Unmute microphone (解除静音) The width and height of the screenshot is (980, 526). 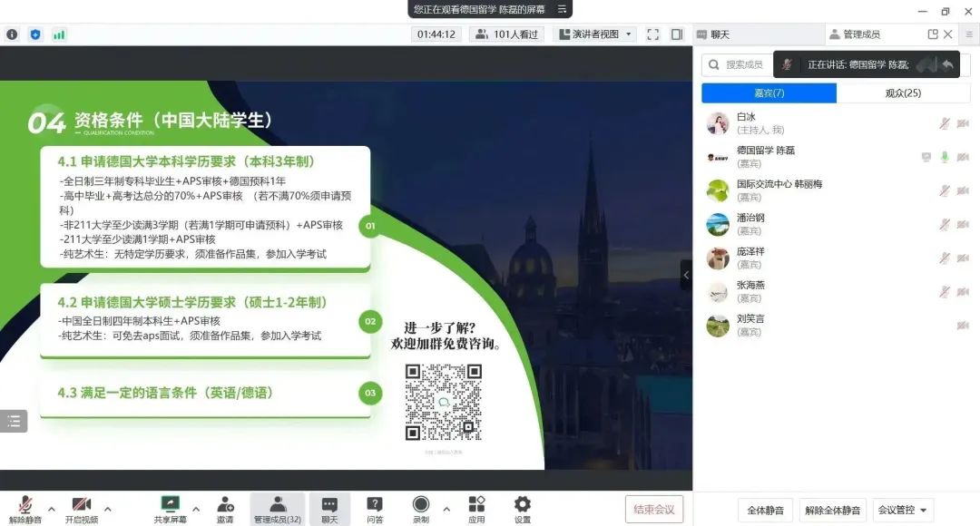(x=25, y=504)
